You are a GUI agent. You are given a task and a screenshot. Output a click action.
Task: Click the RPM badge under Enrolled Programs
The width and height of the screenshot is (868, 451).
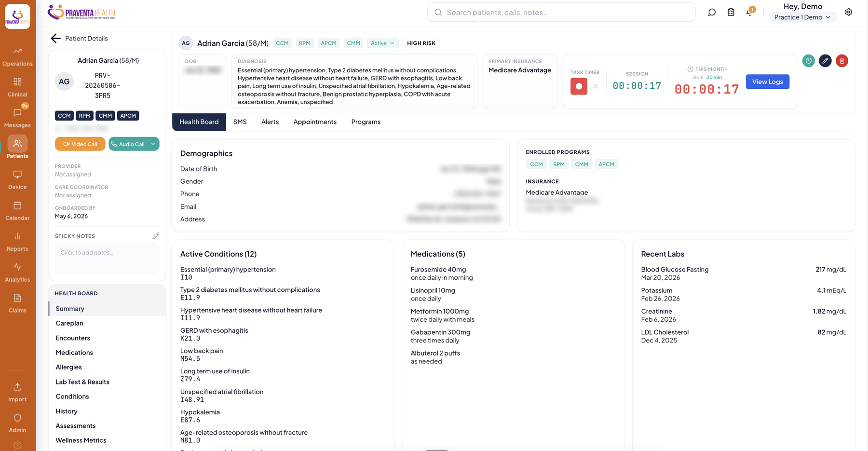coord(559,164)
